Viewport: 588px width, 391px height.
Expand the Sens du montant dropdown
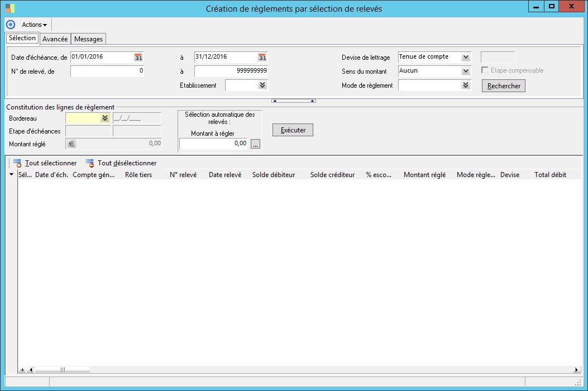(466, 71)
